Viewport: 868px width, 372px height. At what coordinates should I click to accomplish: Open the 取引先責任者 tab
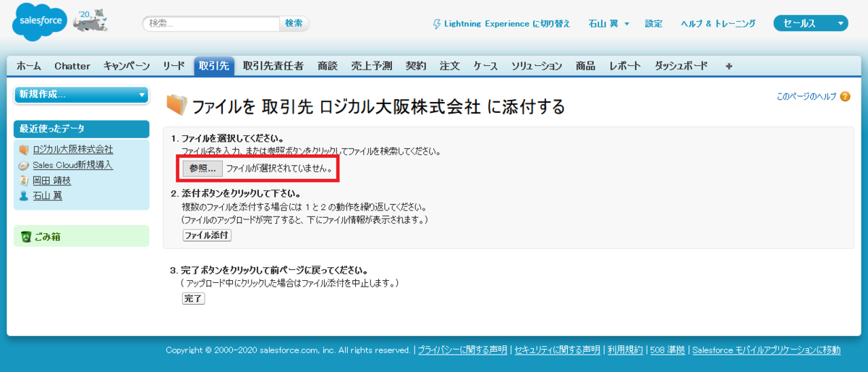click(273, 66)
